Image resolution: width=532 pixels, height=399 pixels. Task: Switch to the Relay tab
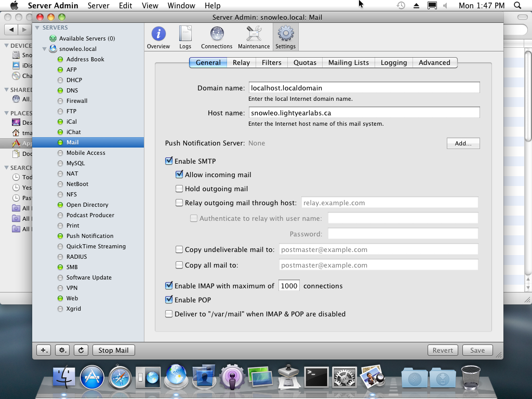tap(241, 62)
